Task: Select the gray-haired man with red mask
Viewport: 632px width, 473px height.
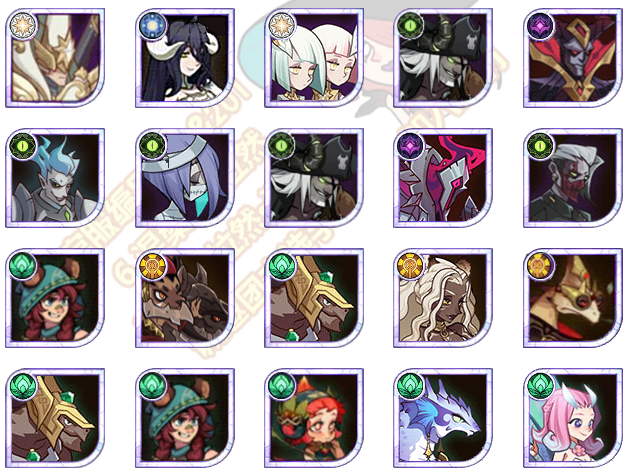Action: (x=573, y=178)
